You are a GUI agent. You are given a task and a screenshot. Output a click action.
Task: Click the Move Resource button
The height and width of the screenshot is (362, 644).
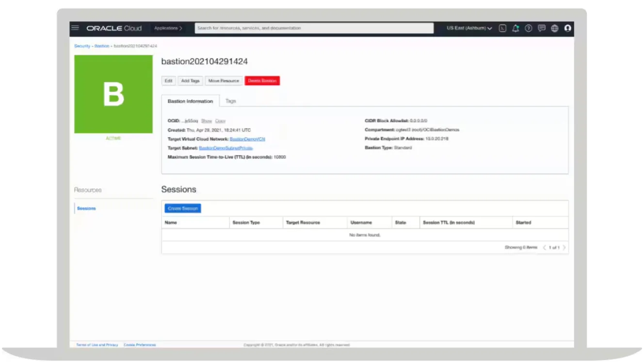[x=224, y=81]
